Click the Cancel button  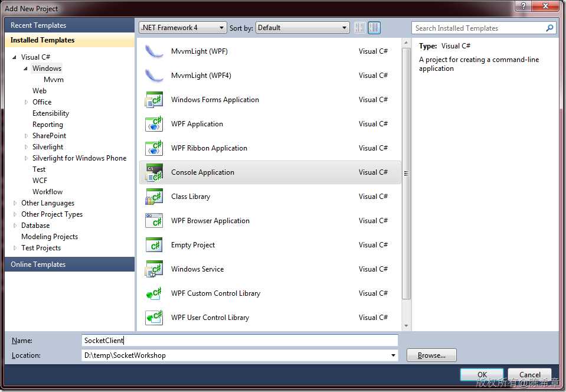[529, 374]
